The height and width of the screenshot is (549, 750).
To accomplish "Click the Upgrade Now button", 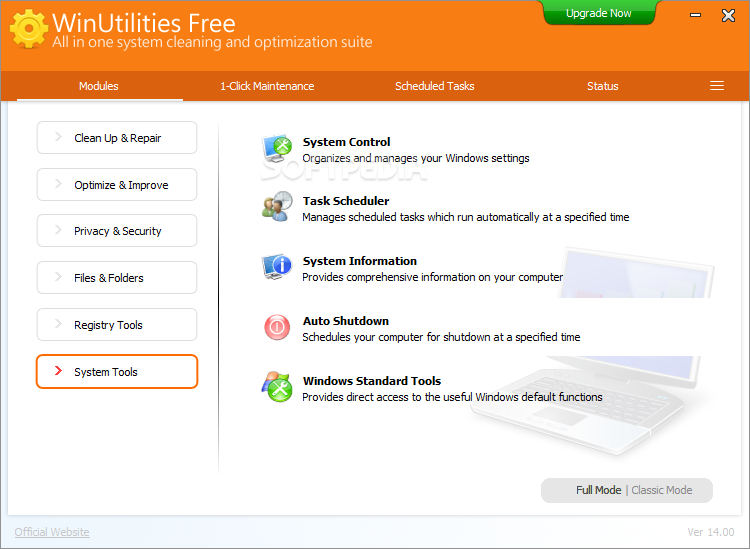I will point(599,13).
